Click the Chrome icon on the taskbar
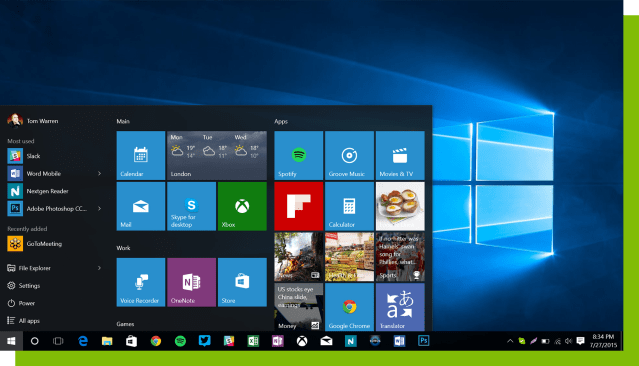Viewport: 639px width, 366px height. tap(156, 341)
